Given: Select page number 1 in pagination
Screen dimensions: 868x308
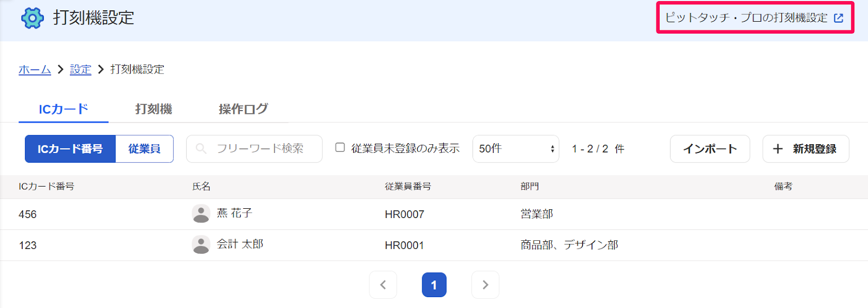Looking at the screenshot, I should (434, 285).
